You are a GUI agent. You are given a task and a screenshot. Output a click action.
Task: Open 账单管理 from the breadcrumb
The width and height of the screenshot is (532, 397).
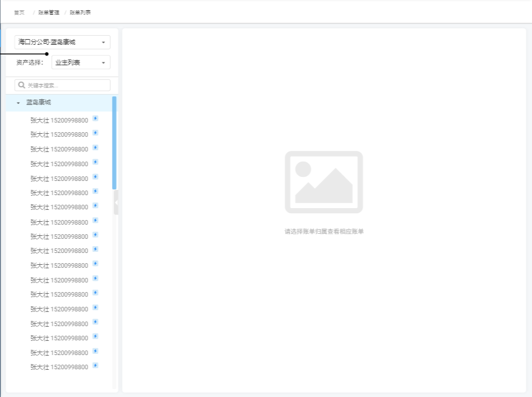tap(49, 12)
